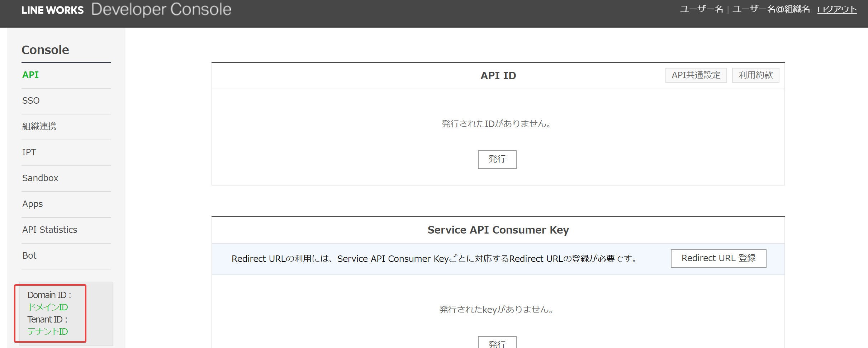This screenshot has width=868, height=348.
Task: Click the Developer Console header title
Action: pyautogui.click(x=161, y=10)
